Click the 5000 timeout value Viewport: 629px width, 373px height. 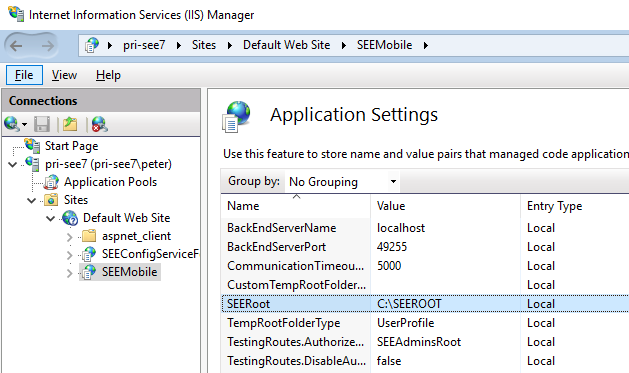(x=389, y=266)
